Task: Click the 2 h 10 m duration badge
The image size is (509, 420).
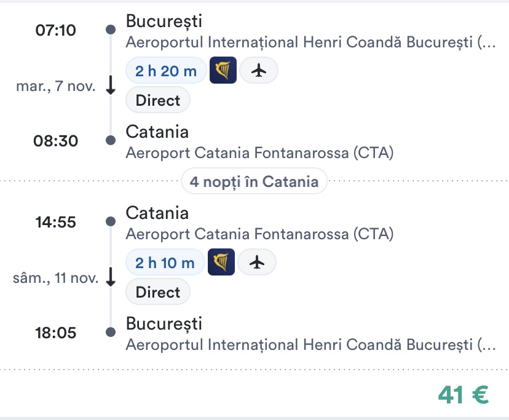Action: (x=165, y=263)
